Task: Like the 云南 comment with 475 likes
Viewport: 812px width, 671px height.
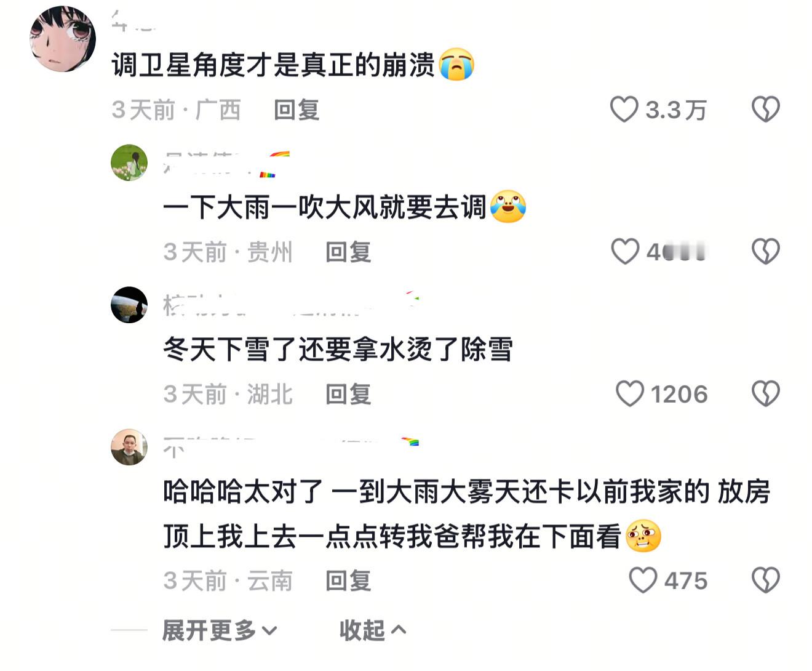Action: pyautogui.click(x=643, y=581)
